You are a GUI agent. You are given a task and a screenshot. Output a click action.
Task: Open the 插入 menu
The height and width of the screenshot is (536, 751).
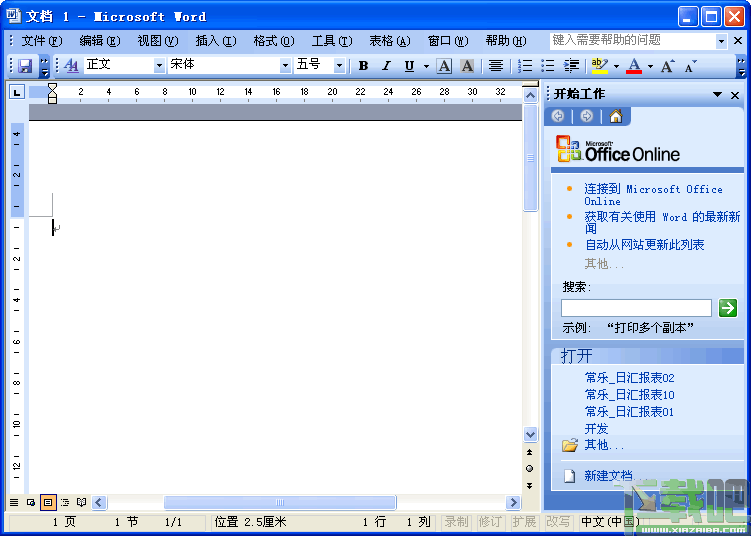click(216, 41)
